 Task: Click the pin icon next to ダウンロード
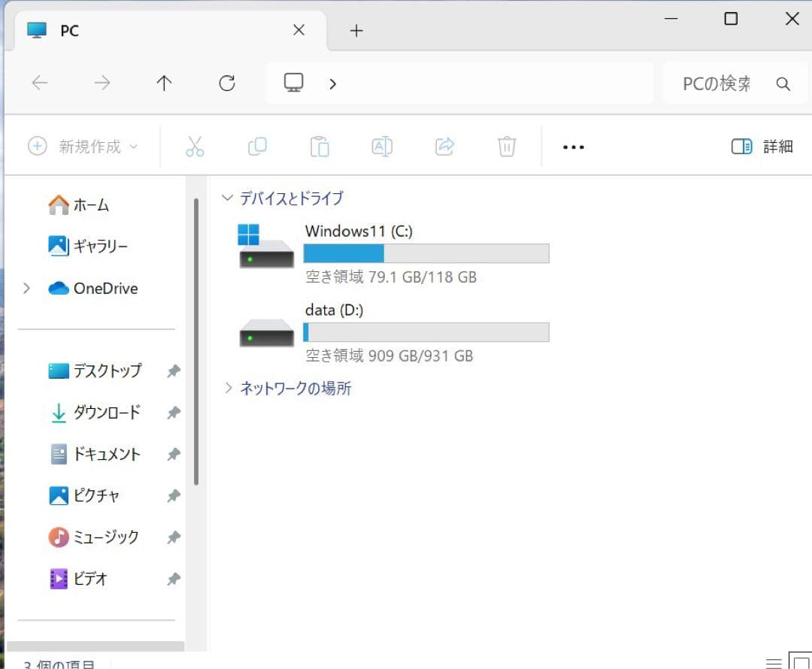point(174,413)
